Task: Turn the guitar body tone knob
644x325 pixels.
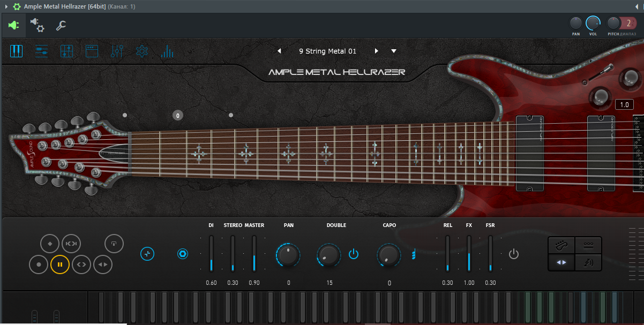Action: (x=600, y=96)
